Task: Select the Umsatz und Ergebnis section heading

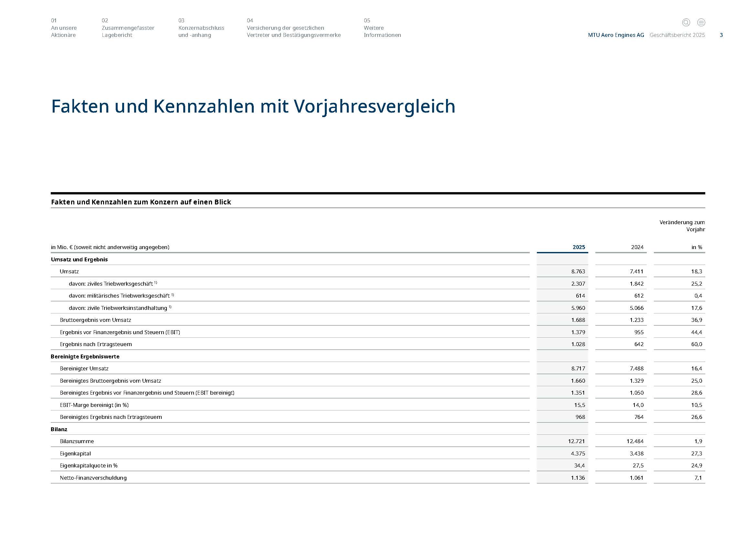Action: coord(80,259)
